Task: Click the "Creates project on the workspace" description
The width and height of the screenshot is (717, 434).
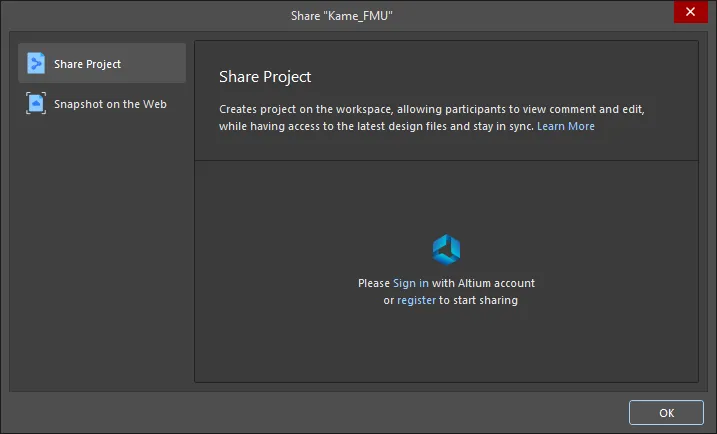Action: click(432, 118)
